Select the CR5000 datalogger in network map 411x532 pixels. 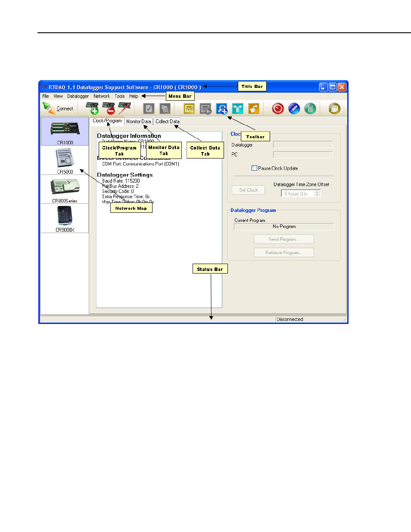(x=65, y=160)
